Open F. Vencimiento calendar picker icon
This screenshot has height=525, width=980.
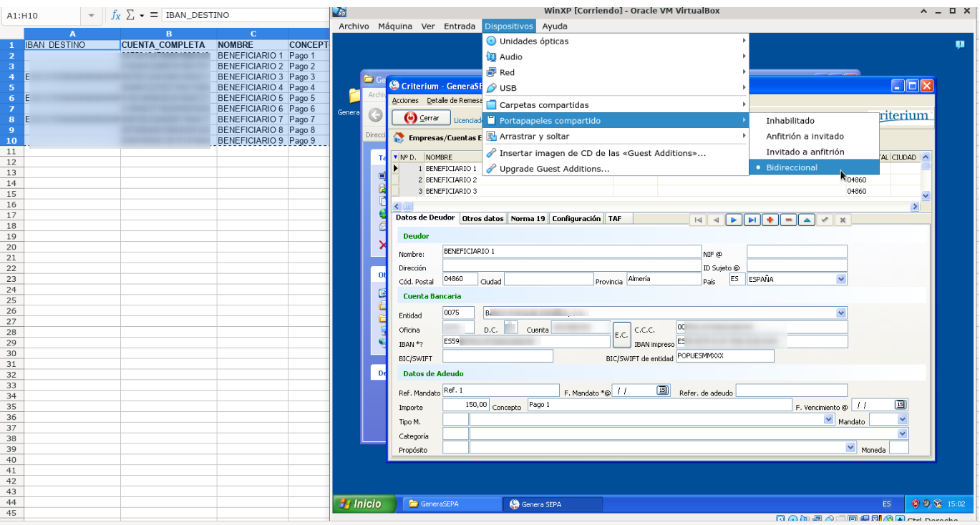coord(901,405)
